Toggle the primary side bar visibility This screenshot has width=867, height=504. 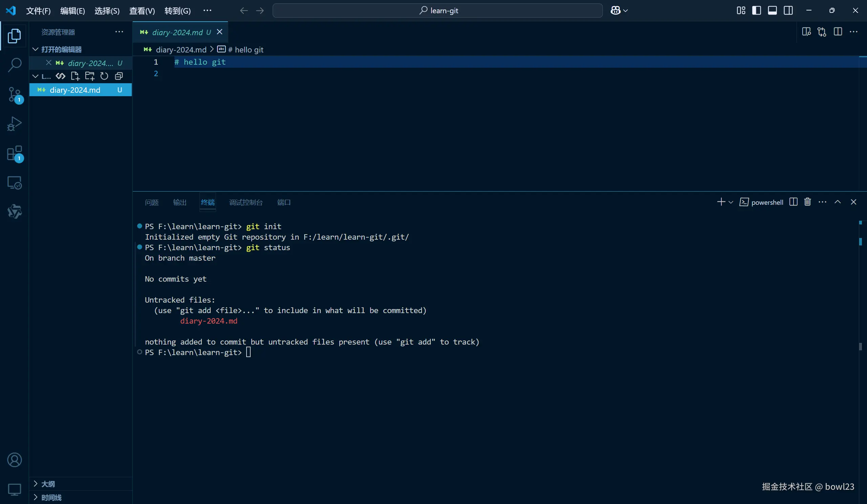pyautogui.click(x=756, y=10)
